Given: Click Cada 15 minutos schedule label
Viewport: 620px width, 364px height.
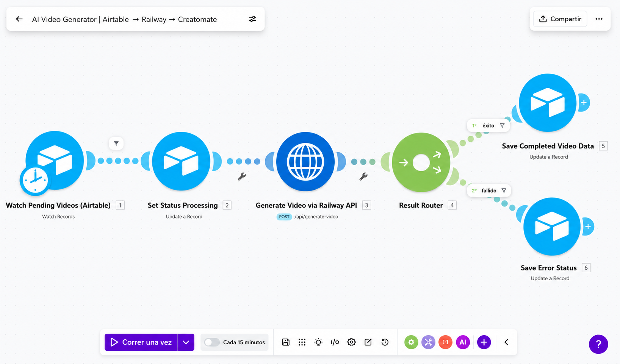Looking at the screenshot, I should [244, 342].
